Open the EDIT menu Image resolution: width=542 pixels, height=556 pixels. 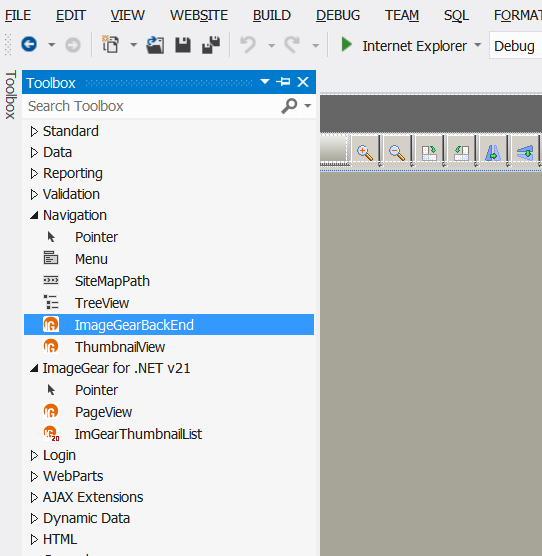click(x=71, y=15)
